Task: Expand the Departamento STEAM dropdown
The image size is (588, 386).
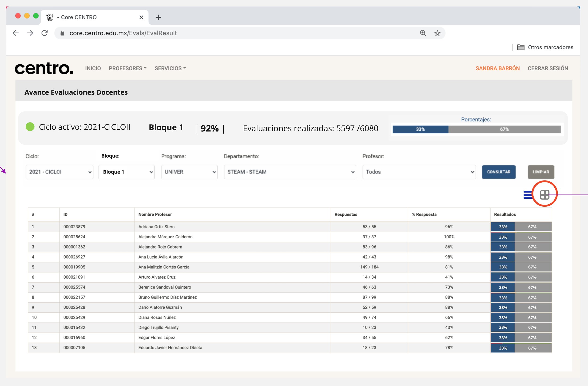Action: pyautogui.click(x=290, y=172)
